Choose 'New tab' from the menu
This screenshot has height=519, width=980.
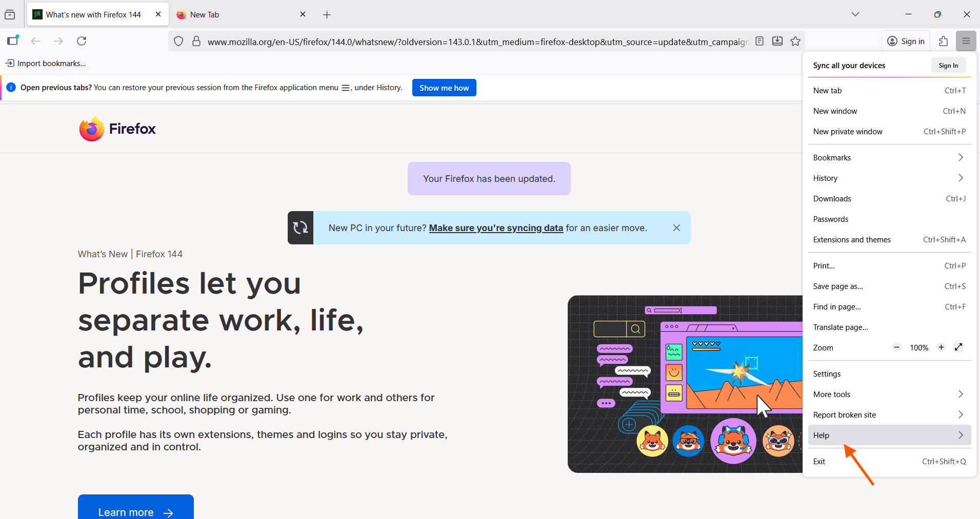890,91
